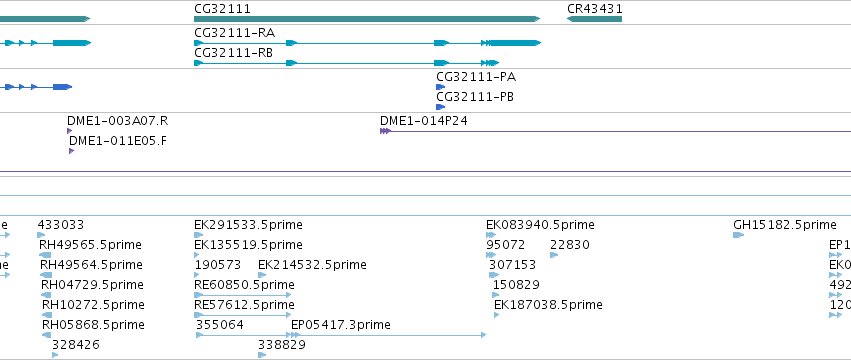Select the 22830 feature arrow

click(x=554, y=255)
